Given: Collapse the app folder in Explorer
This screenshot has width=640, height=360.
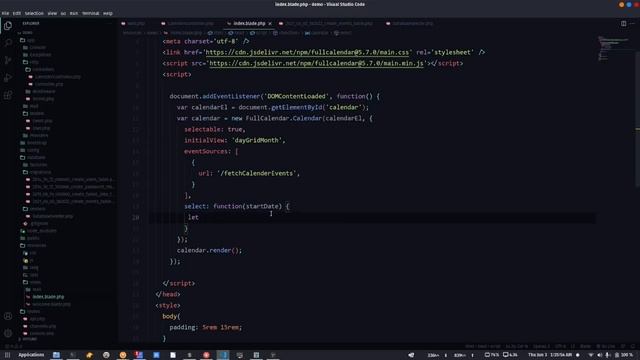Looking at the screenshot, I should point(27,40).
